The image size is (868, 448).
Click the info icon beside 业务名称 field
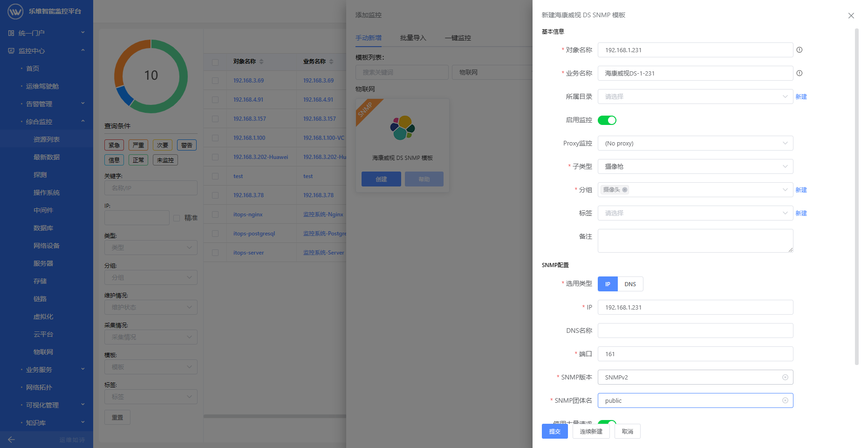800,73
